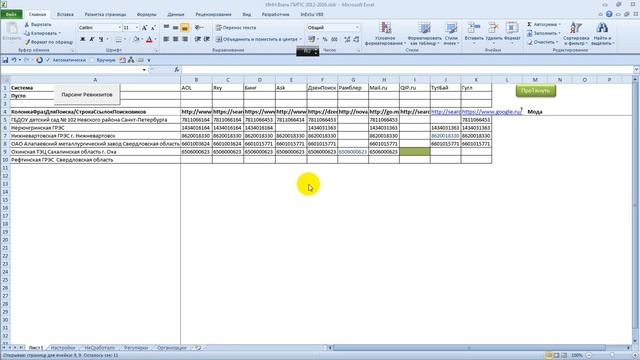Open the Сортировка и фильтр tool
Viewport: 640px width, 360px height.
coord(576,33)
